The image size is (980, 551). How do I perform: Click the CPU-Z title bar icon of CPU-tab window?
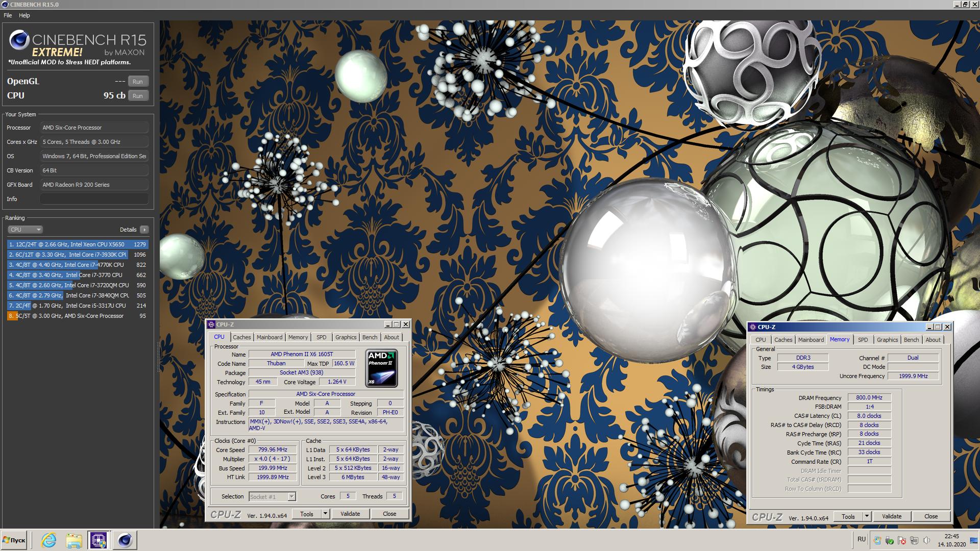pyautogui.click(x=211, y=324)
